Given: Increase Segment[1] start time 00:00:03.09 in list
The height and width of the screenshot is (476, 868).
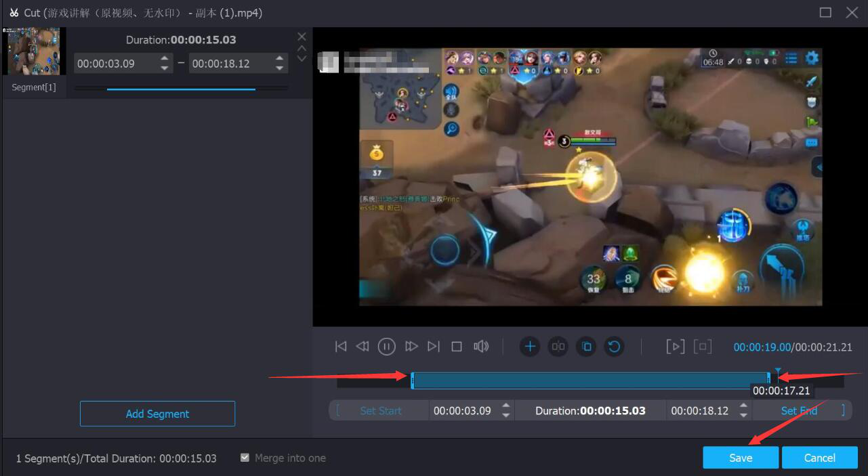Looking at the screenshot, I should coord(165,59).
